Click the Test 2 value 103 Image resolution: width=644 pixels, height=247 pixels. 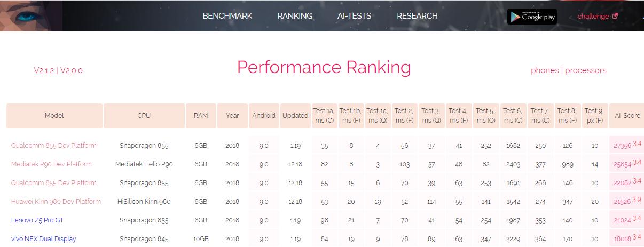tap(405, 164)
